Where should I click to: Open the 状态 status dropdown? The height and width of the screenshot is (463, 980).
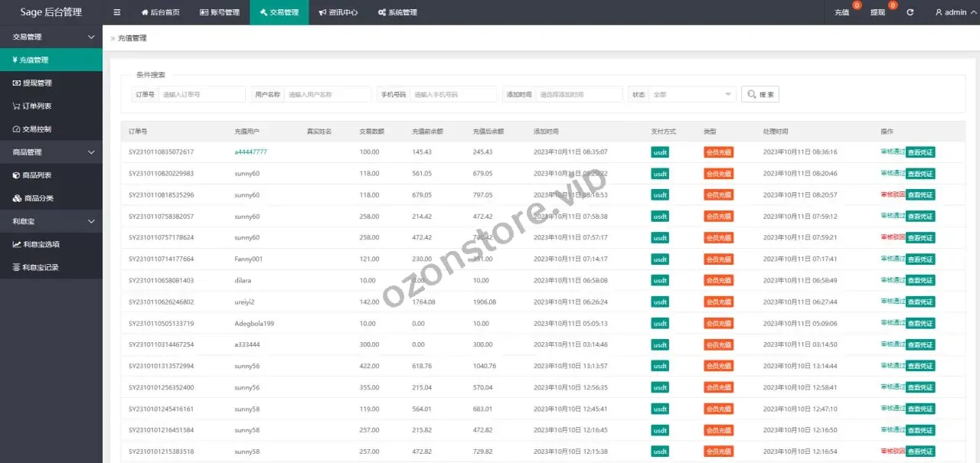point(693,94)
